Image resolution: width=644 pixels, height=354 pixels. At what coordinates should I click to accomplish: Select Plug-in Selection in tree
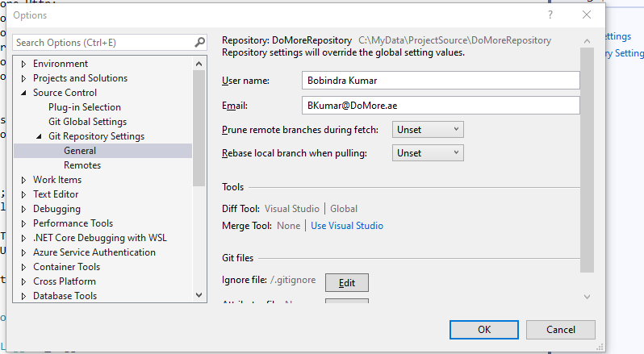tap(85, 107)
